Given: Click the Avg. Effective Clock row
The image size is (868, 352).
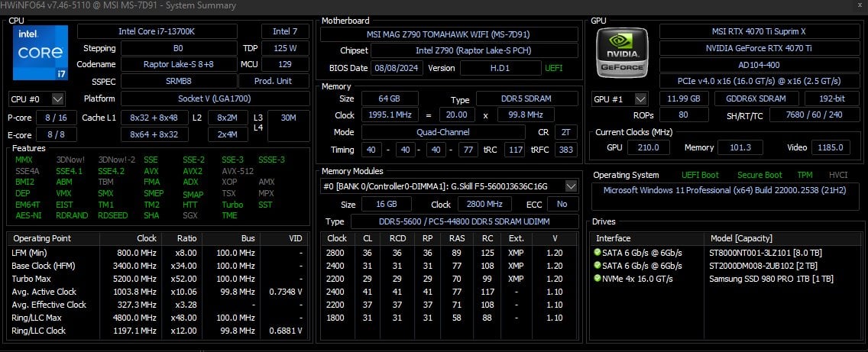Looking at the screenshot, I should point(158,305).
